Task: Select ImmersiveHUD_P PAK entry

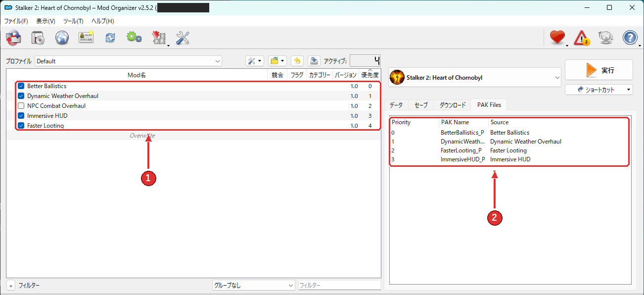Action: 462,159
